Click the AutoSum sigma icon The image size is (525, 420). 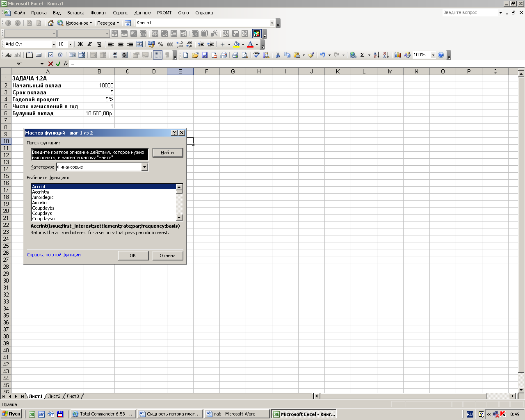362,55
